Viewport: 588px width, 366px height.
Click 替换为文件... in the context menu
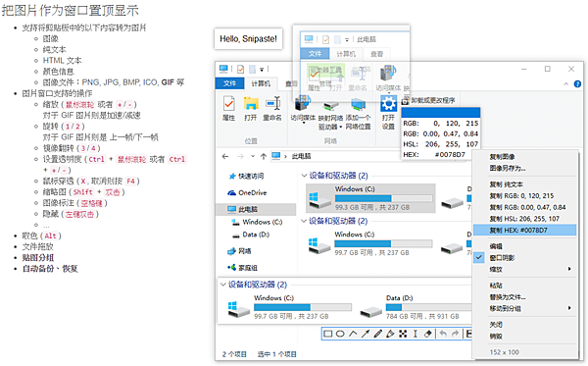coord(507,297)
